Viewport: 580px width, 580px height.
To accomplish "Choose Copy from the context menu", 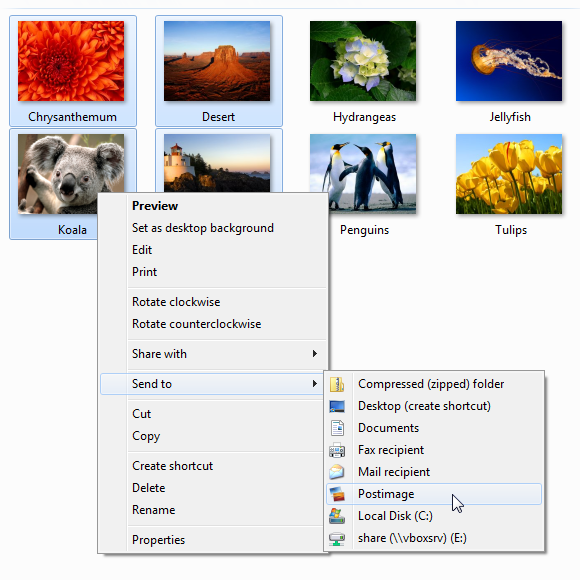I will tap(146, 436).
